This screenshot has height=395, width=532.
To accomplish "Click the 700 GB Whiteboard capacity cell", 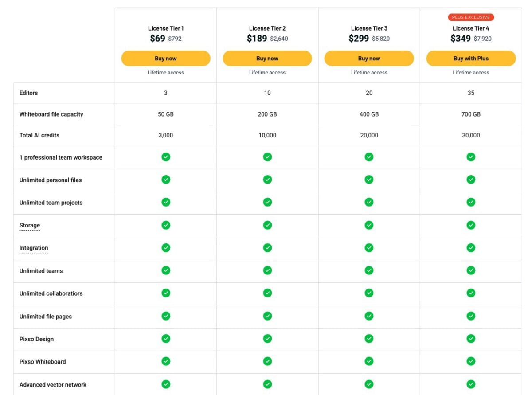I will click(471, 114).
